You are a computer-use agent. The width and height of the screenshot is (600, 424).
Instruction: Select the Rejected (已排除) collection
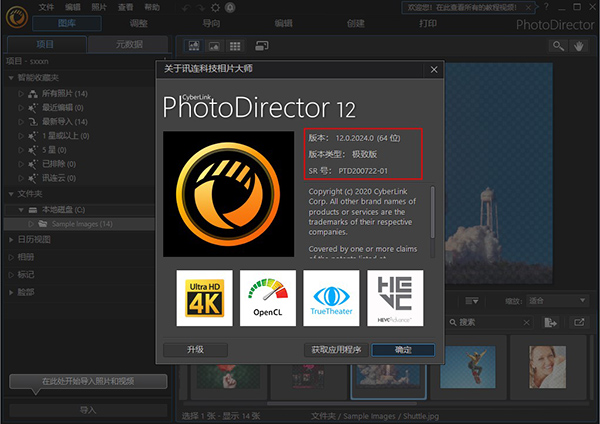(x=59, y=164)
